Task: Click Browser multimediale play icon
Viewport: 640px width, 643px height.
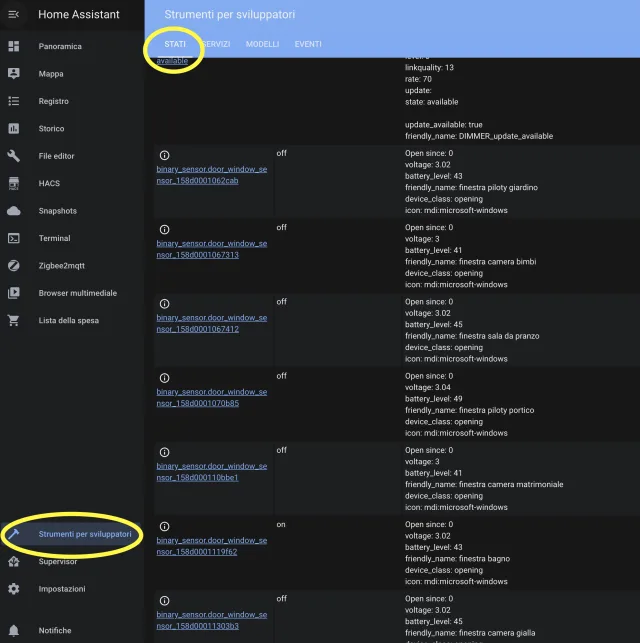Action: tap(14, 293)
